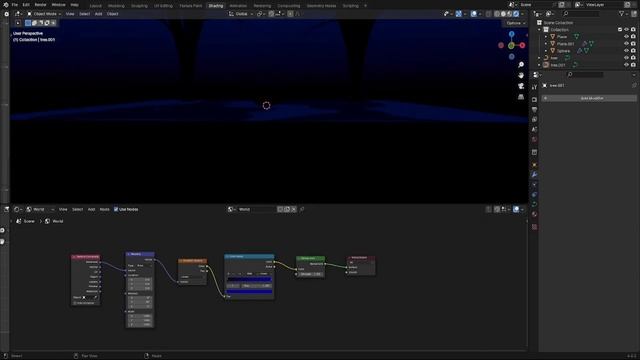
Task: Open the viewport Add menu
Action: [98, 14]
